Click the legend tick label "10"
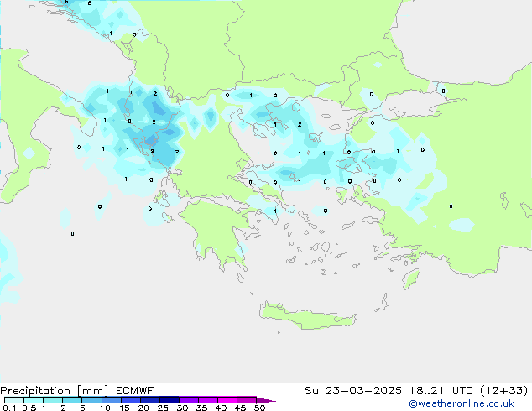This screenshot has height=411, width=532. coord(105,408)
